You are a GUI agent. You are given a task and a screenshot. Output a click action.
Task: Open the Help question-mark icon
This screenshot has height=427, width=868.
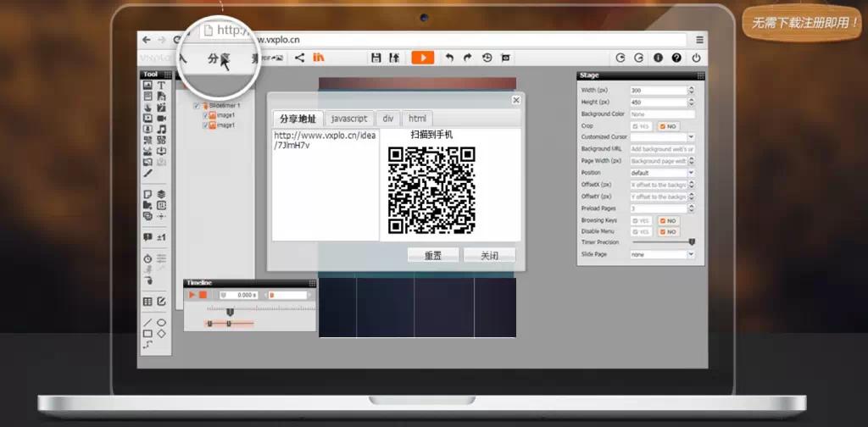coord(676,58)
